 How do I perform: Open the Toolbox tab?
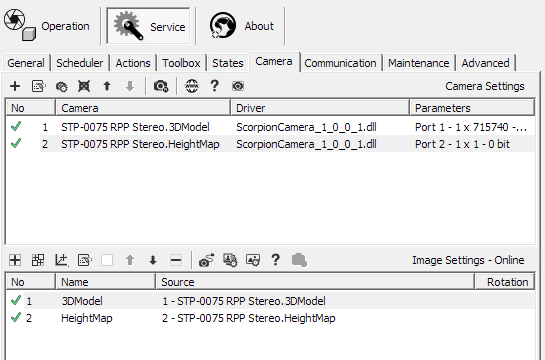click(181, 63)
